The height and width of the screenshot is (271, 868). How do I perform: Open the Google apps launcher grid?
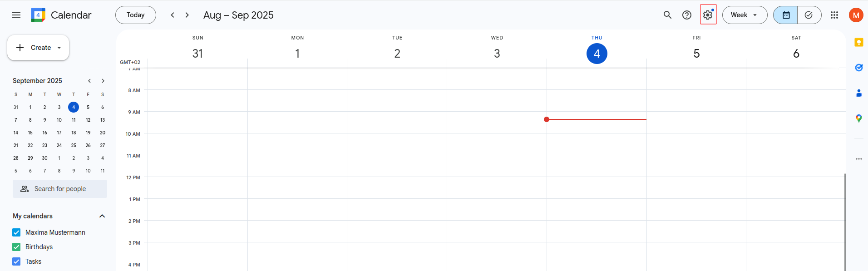pos(834,15)
